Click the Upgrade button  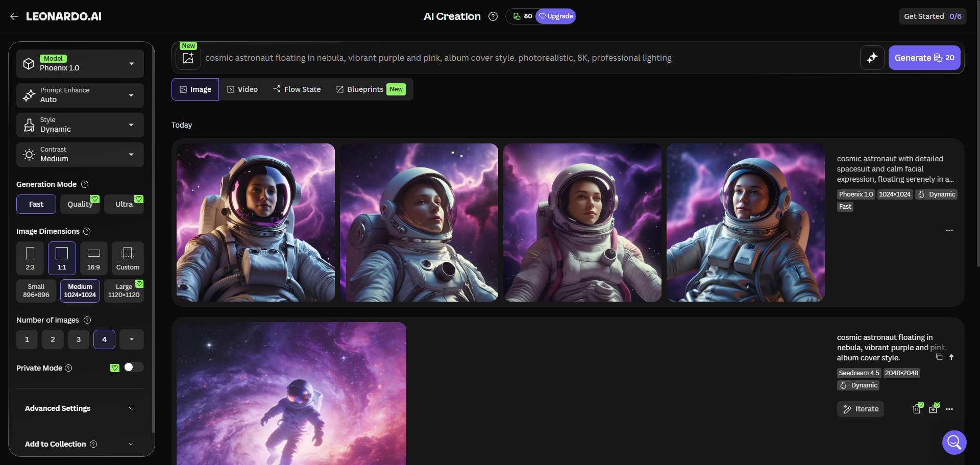(x=556, y=16)
